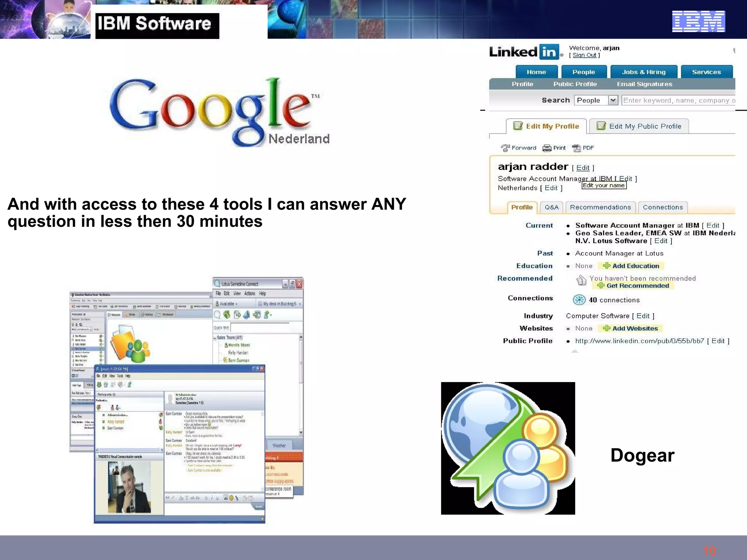This screenshot has height=560, width=747.
Task: Click the bold formatting icon in chat toolbar
Action: pyautogui.click(x=206, y=498)
